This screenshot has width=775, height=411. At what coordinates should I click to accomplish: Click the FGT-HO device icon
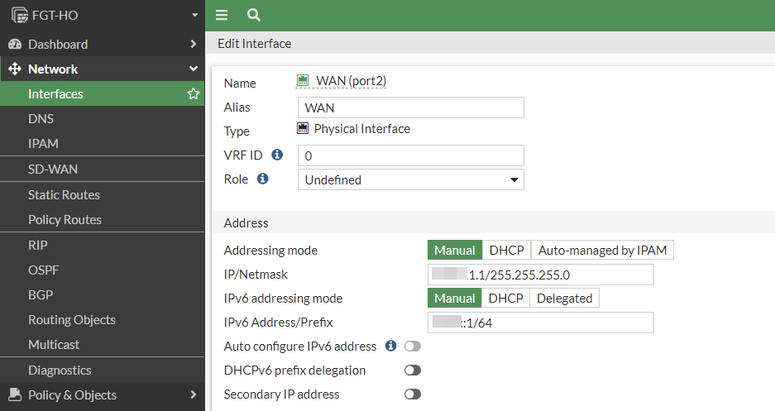(x=18, y=15)
